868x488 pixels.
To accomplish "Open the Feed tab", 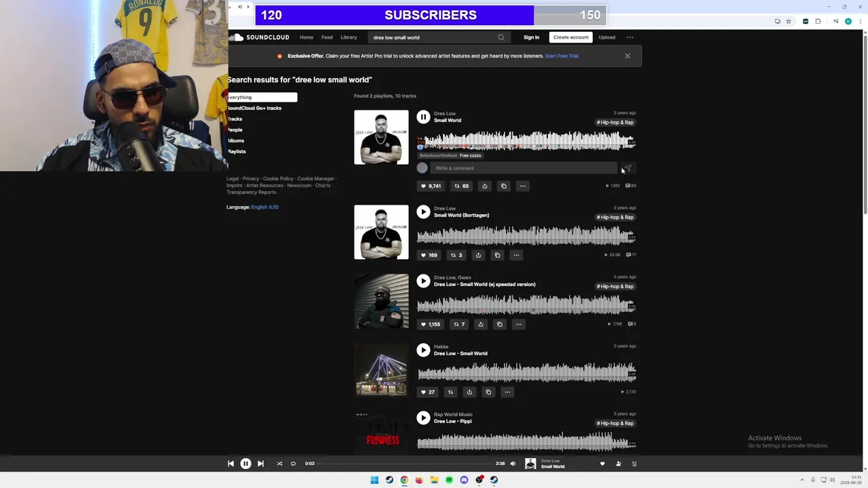I will 327,37.
